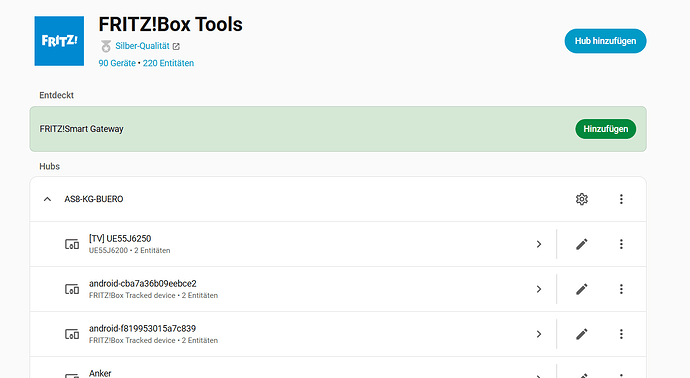Image resolution: width=690 pixels, height=378 pixels.
Task: Click the silver medal quality icon
Action: coord(106,46)
